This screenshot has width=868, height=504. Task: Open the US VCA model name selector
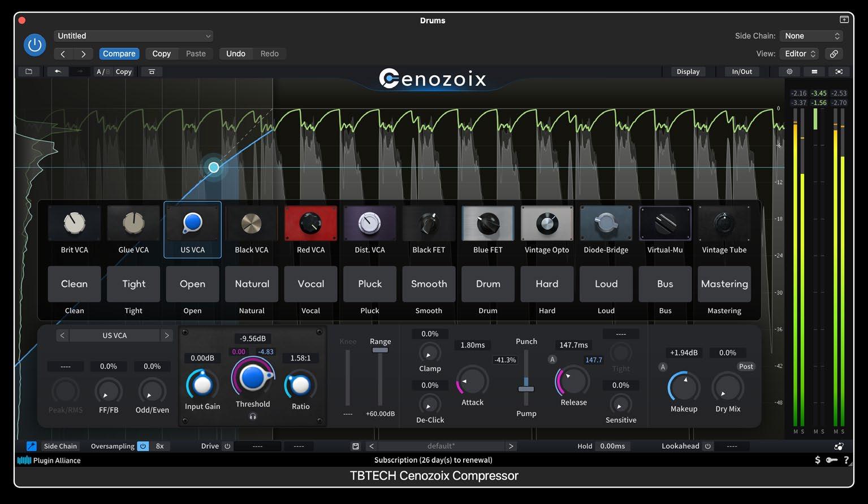pyautogui.click(x=115, y=336)
